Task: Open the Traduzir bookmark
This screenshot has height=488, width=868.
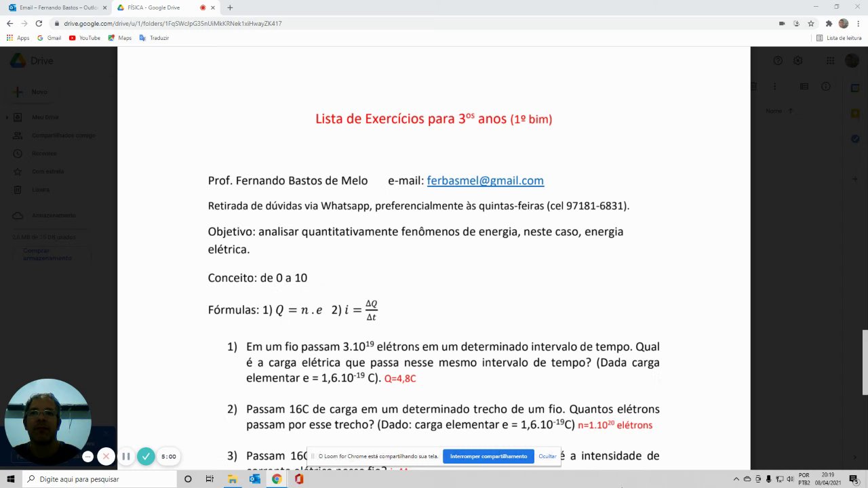Action: point(154,38)
